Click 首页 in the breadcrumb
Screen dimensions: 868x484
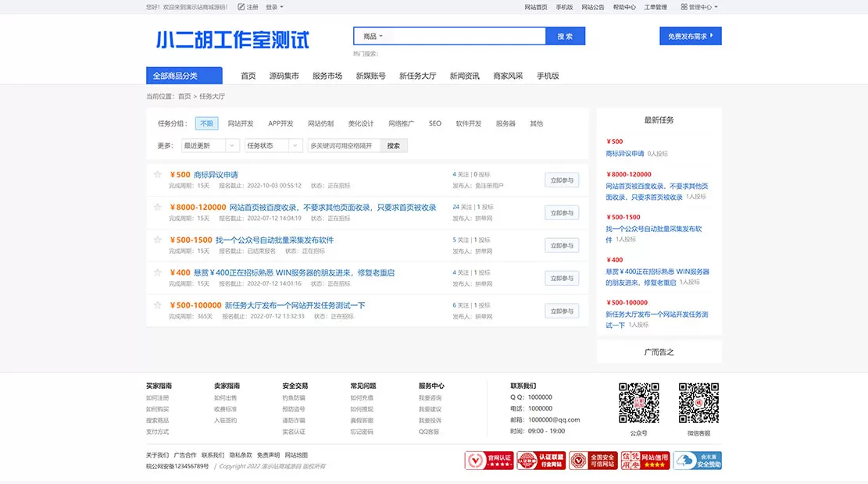pyautogui.click(x=184, y=96)
